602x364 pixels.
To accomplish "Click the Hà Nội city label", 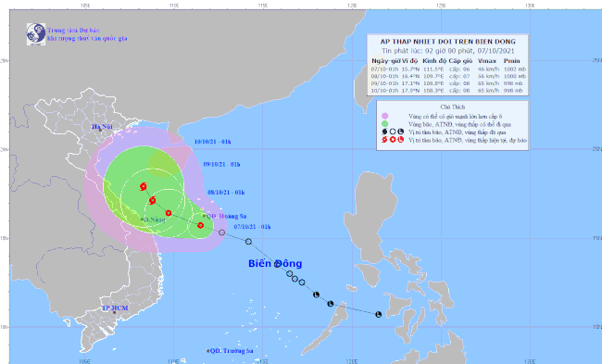I will pyautogui.click(x=102, y=127).
